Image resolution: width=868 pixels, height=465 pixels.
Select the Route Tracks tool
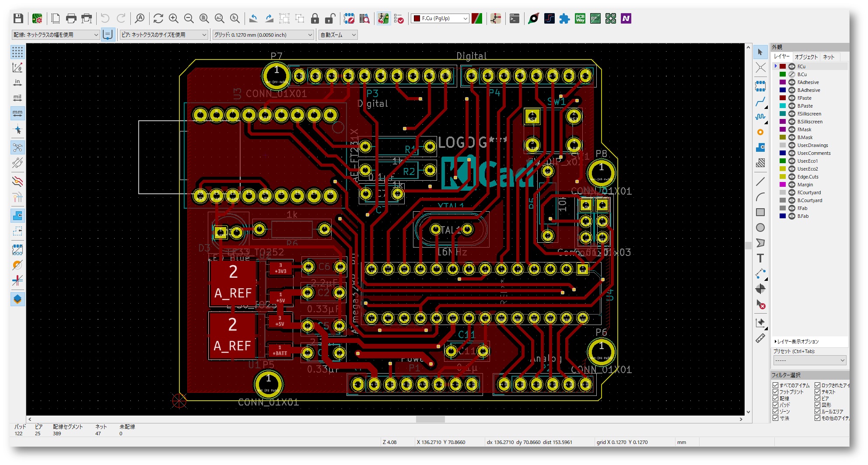pyautogui.click(x=760, y=102)
